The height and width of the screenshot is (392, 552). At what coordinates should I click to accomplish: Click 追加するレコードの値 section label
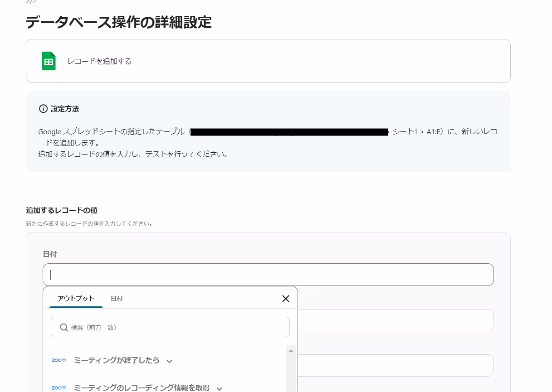tap(62, 210)
